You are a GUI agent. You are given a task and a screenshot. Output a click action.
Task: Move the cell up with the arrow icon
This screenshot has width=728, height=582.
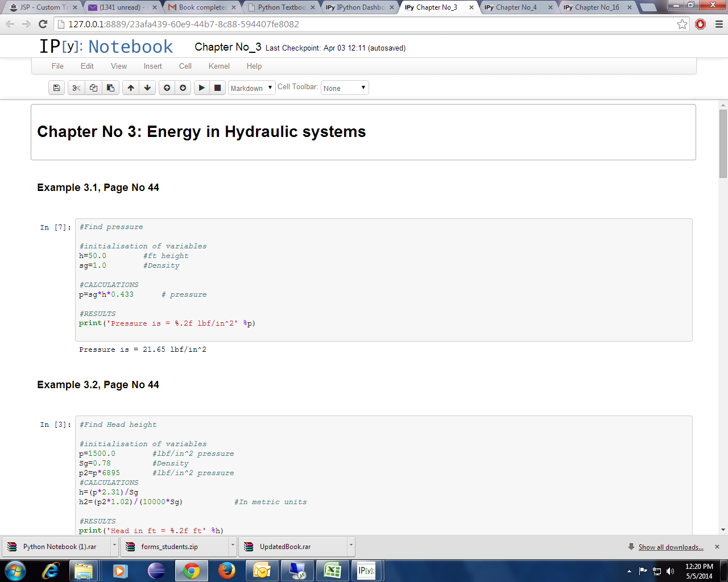(131, 88)
